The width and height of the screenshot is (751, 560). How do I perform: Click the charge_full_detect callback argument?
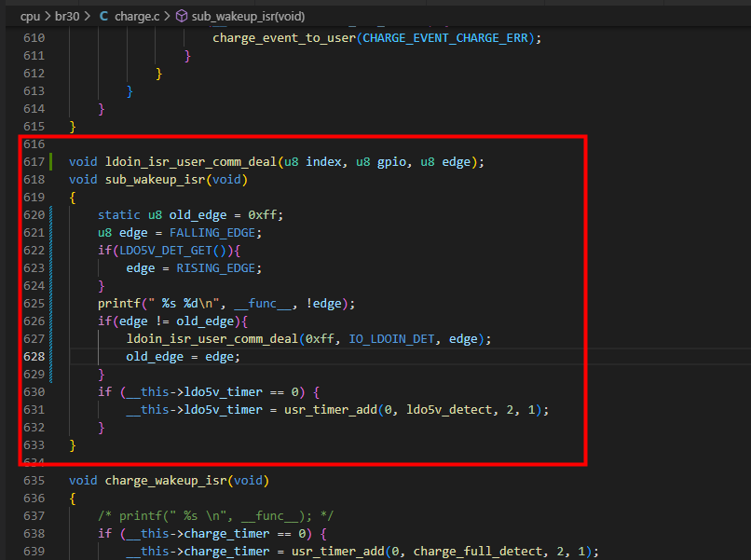pos(479,552)
